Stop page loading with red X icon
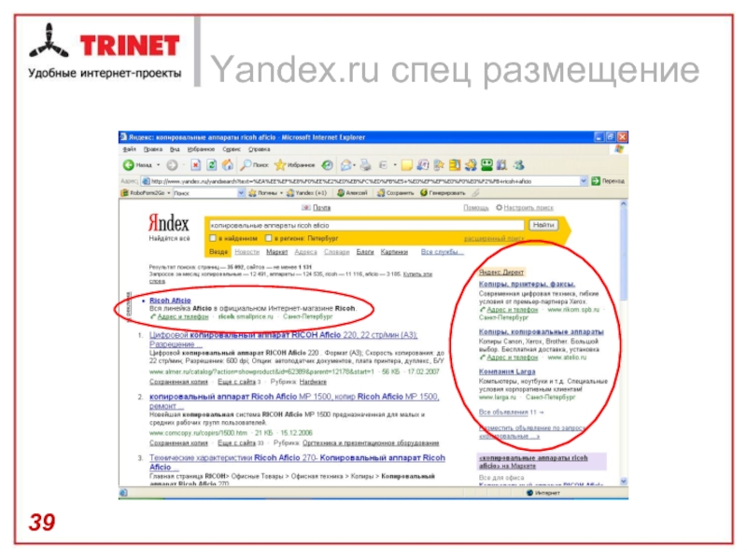Image resolution: width=747 pixels, height=560 pixels. [196, 165]
